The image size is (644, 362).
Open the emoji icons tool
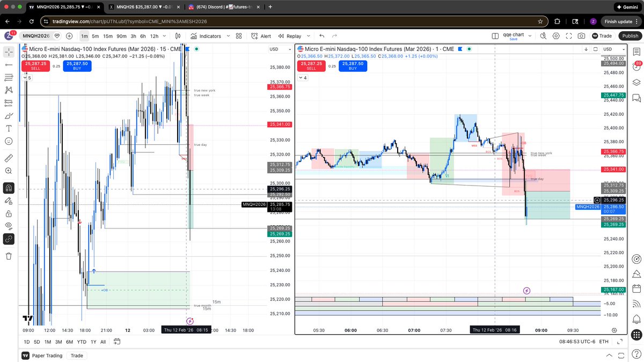9,142
